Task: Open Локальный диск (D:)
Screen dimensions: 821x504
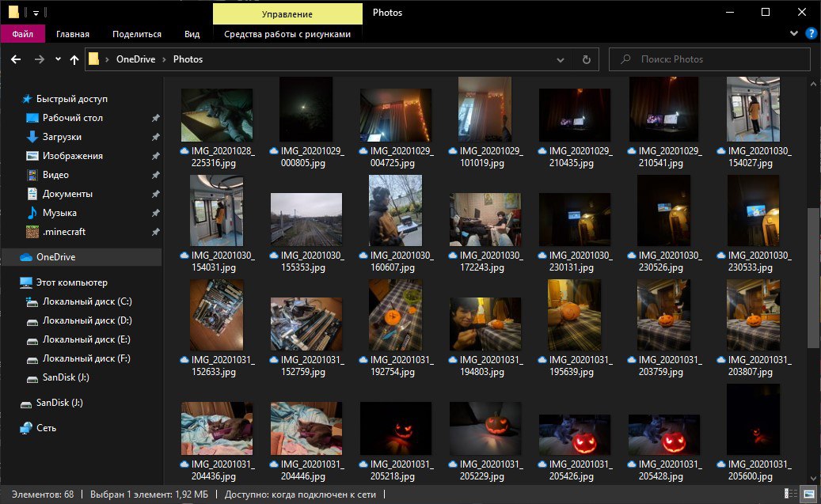Action: (87, 320)
